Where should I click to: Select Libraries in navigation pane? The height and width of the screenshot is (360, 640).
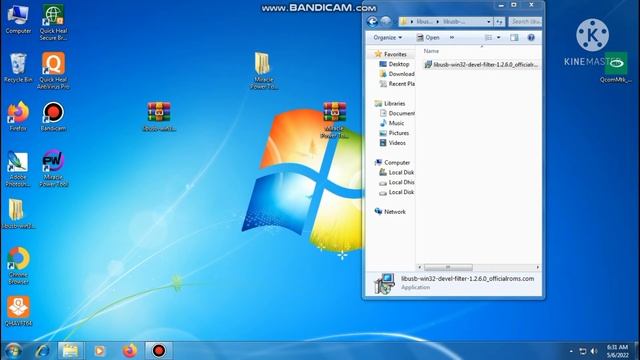[x=390, y=103]
